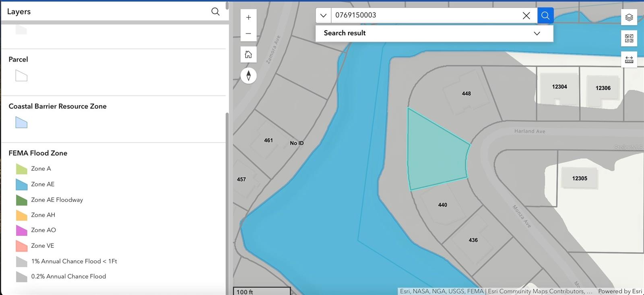Click the zoom in plus button
Screen dimensions: 644x295
click(x=248, y=17)
